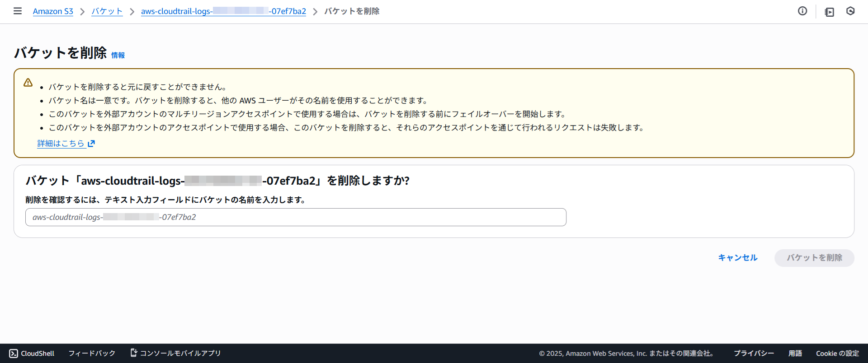Navigate to バケット breadcrumb link
Screen dimensions: 868x363
[107, 11]
